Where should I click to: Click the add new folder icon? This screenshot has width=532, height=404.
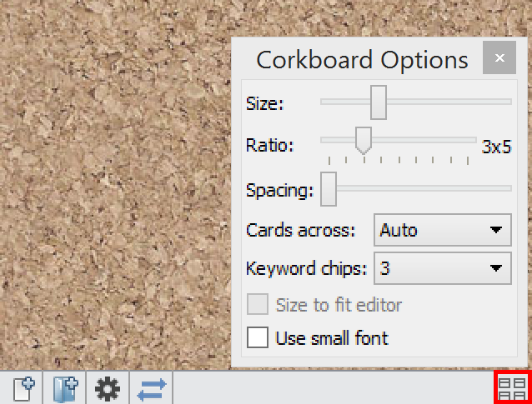(65, 389)
